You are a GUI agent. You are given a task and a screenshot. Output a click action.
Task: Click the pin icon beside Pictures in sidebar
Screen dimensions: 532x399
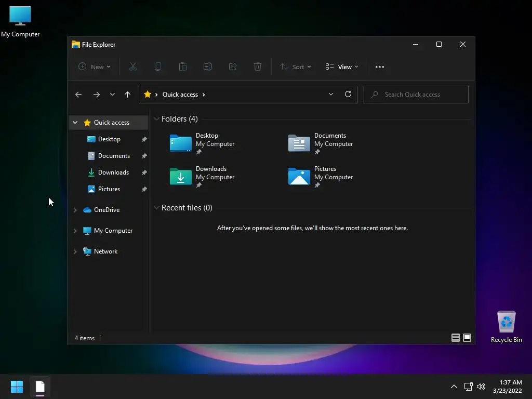[x=144, y=189]
